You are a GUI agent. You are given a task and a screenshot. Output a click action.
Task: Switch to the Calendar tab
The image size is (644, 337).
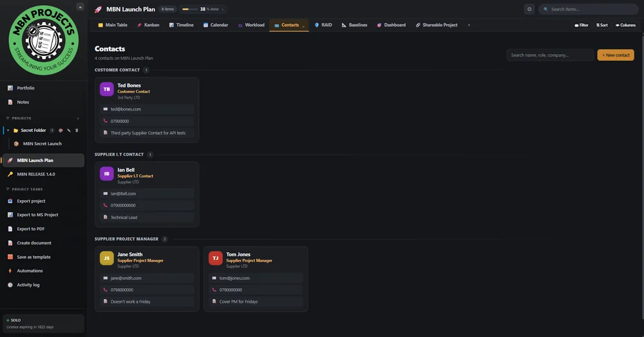pos(216,25)
